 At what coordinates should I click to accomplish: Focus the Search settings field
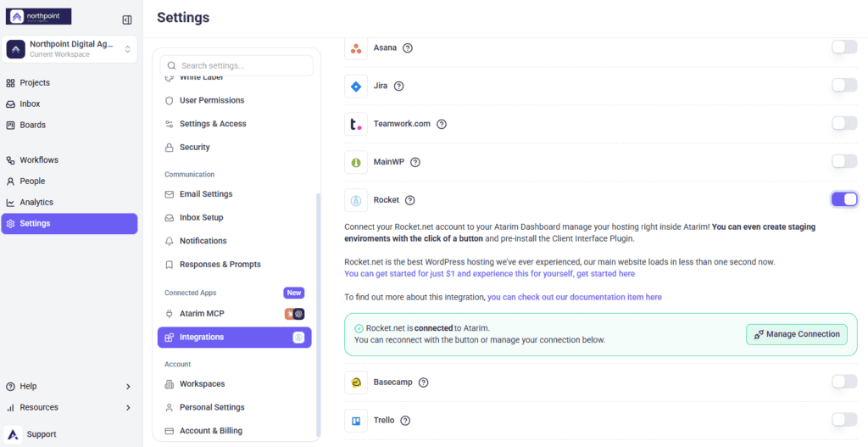(236, 65)
